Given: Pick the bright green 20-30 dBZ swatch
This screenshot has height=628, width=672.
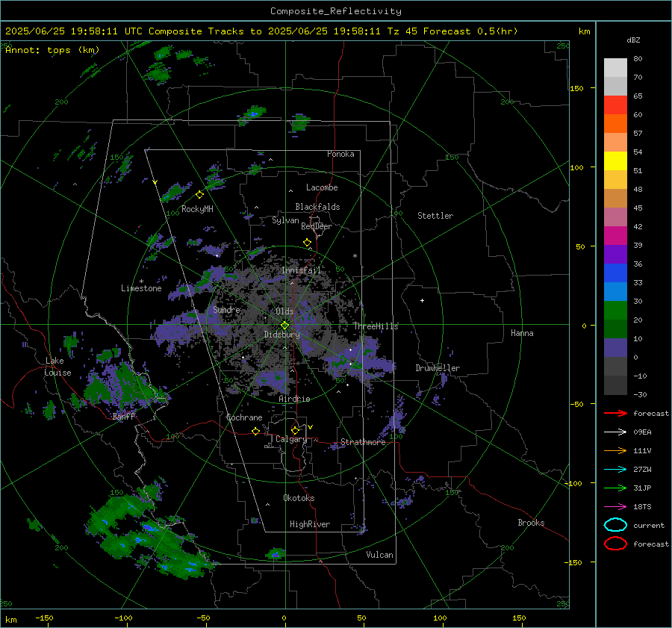Looking at the screenshot, I should click(x=615, y=311).
